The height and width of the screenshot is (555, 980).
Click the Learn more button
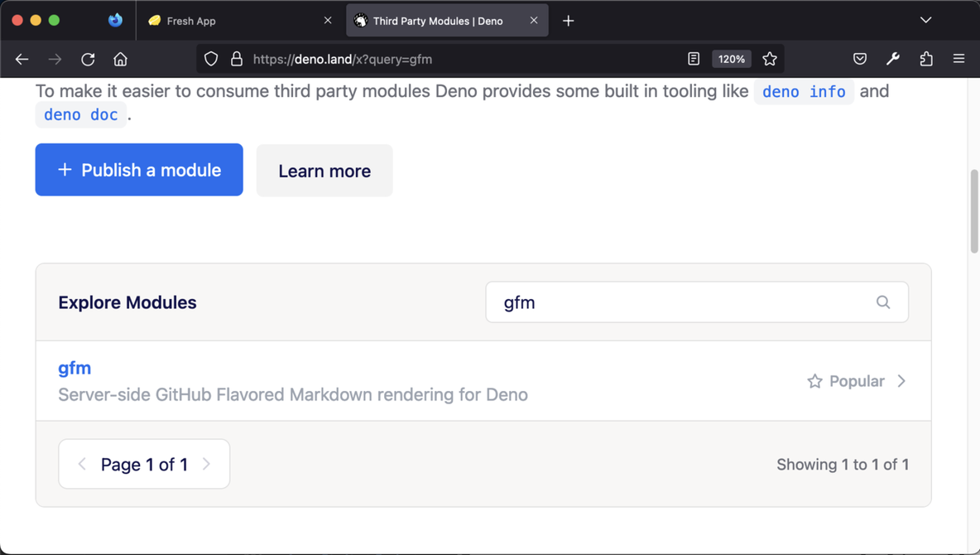[x=324, y=171]
